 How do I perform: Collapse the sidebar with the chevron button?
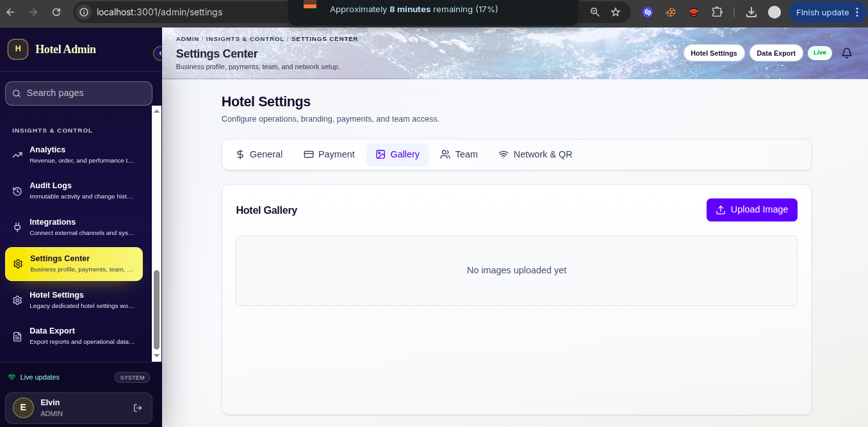coord(158,53)
